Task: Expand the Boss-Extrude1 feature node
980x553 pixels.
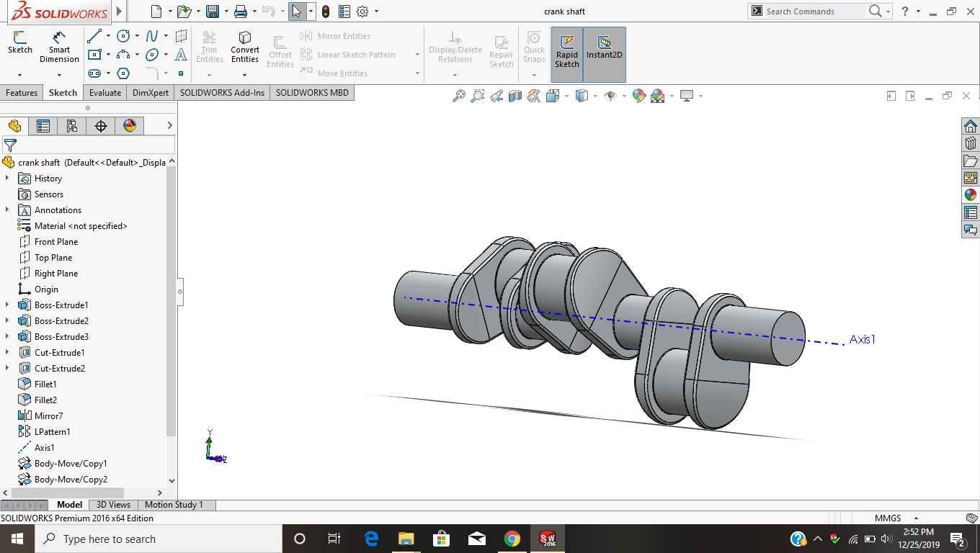Action: (7, 305)
